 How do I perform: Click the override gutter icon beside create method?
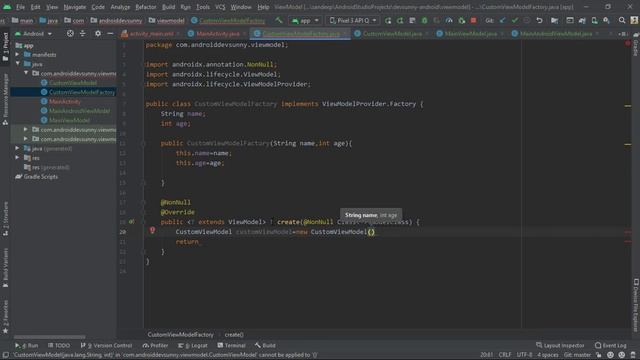132,222
